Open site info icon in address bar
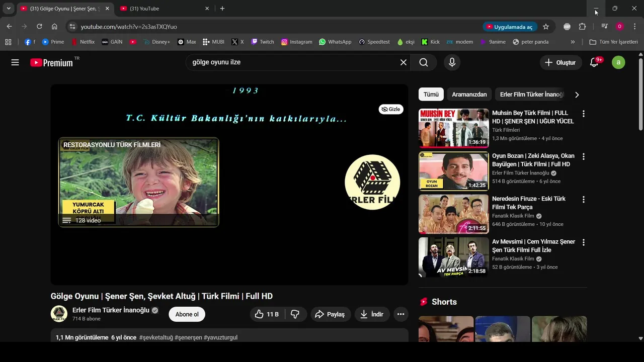Viewport: 644px width, 362px height. 72,27
